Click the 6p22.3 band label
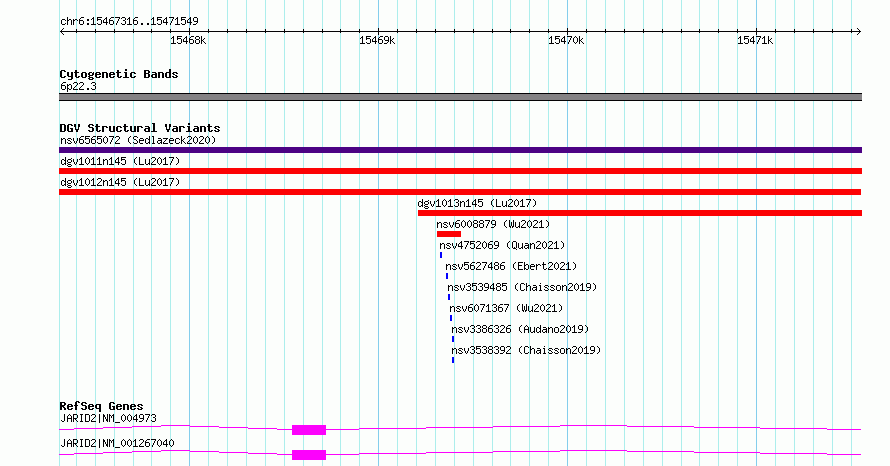The image size is (890, 466). pyautogui.click(x=78, y=86)
